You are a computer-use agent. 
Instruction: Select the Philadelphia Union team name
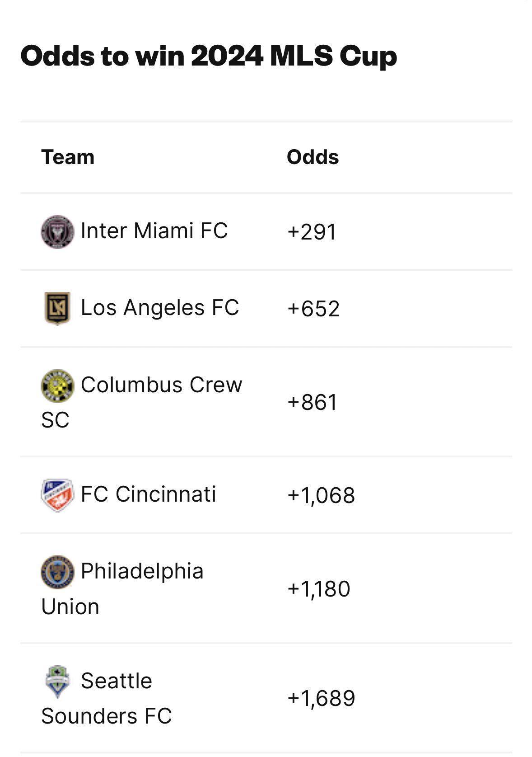(142, 572)
